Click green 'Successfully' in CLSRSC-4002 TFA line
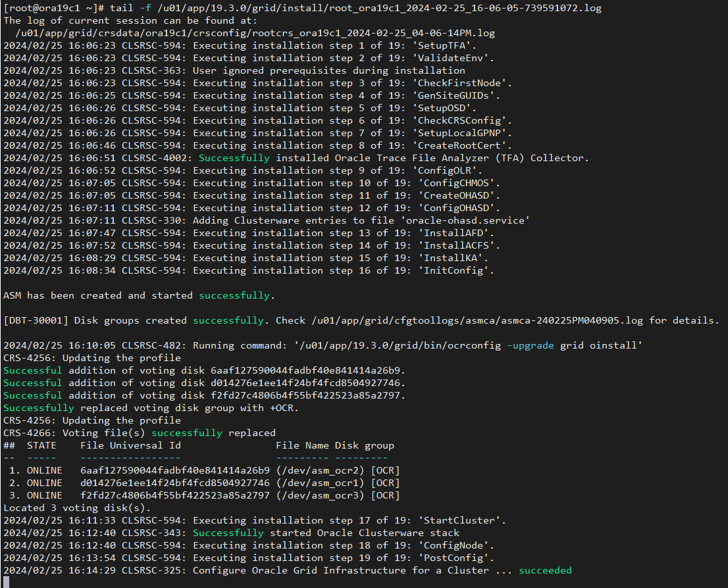The width and height of the screenshot is (728, 588). (x=234, y=159)
